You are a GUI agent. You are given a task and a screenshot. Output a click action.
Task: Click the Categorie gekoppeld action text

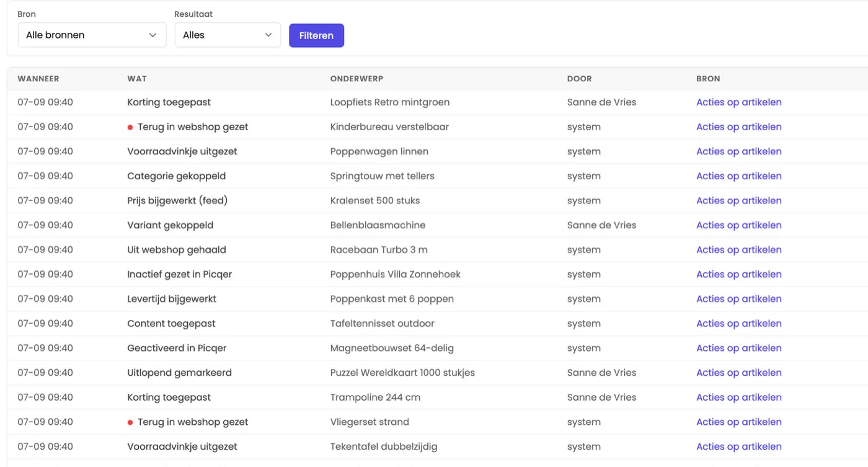[177, 176]
